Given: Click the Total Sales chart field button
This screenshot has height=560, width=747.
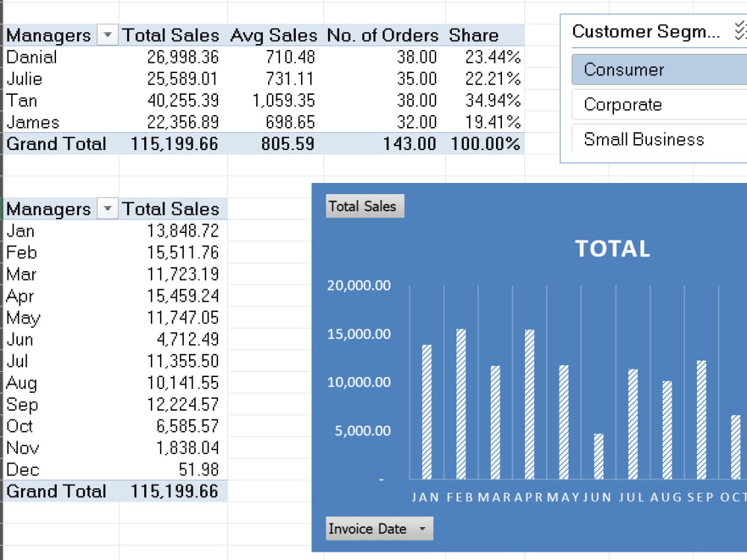Looking at the screenshot, I should 365,206.
